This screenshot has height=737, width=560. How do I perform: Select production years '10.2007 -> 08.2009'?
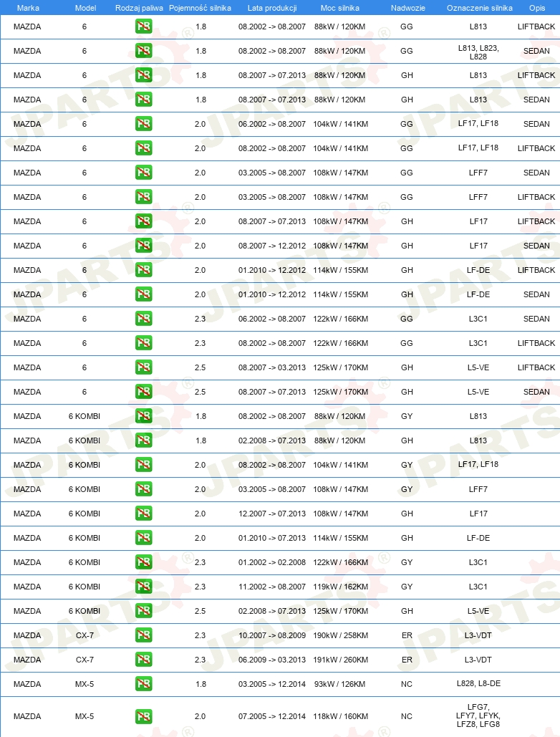click(x=272, y=635)
